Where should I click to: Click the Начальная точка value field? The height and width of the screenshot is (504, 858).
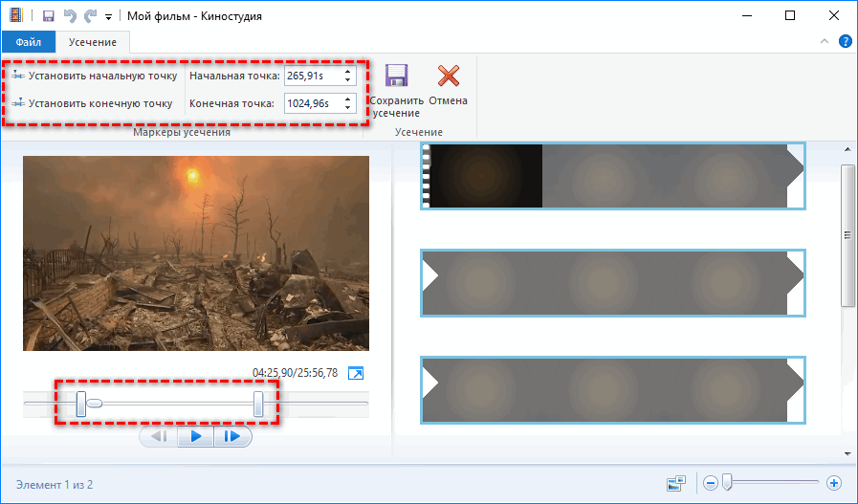click(313, 76)
